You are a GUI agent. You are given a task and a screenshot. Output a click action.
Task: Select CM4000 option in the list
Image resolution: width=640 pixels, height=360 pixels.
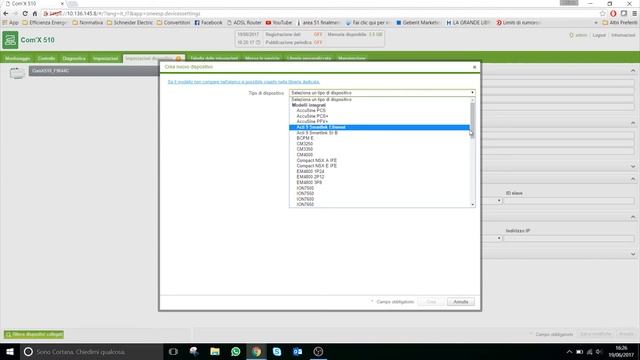(379, 155)
